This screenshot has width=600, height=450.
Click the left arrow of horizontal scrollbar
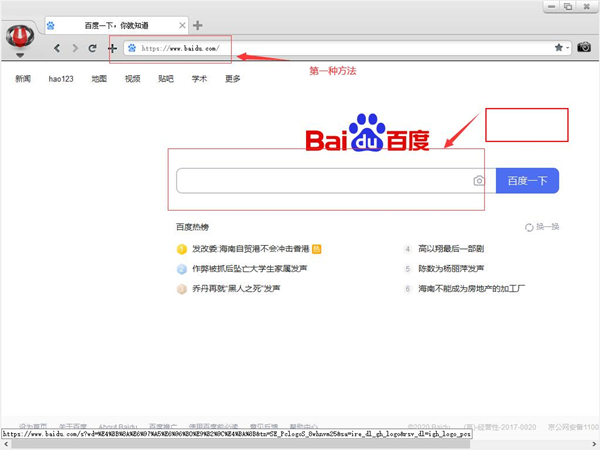click(5, 444)
